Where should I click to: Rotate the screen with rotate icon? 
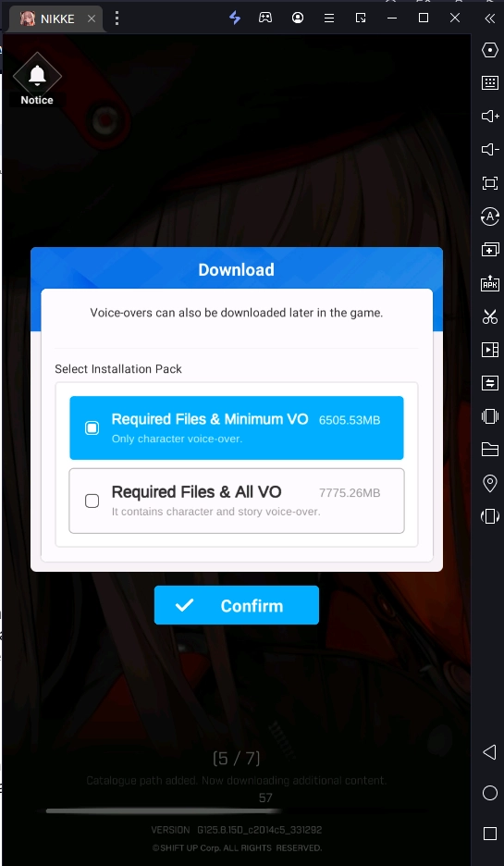[489, 516]
